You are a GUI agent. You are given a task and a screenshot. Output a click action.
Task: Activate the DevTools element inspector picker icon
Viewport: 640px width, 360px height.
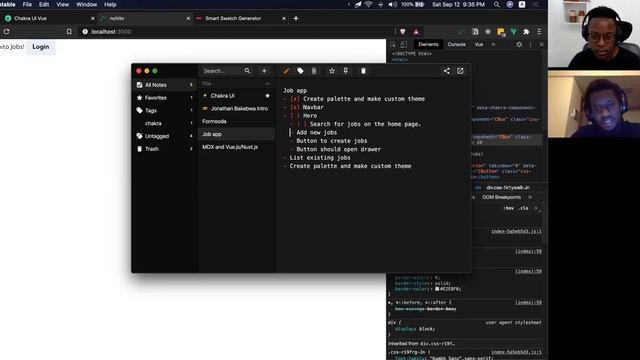(x=393, y=44)
